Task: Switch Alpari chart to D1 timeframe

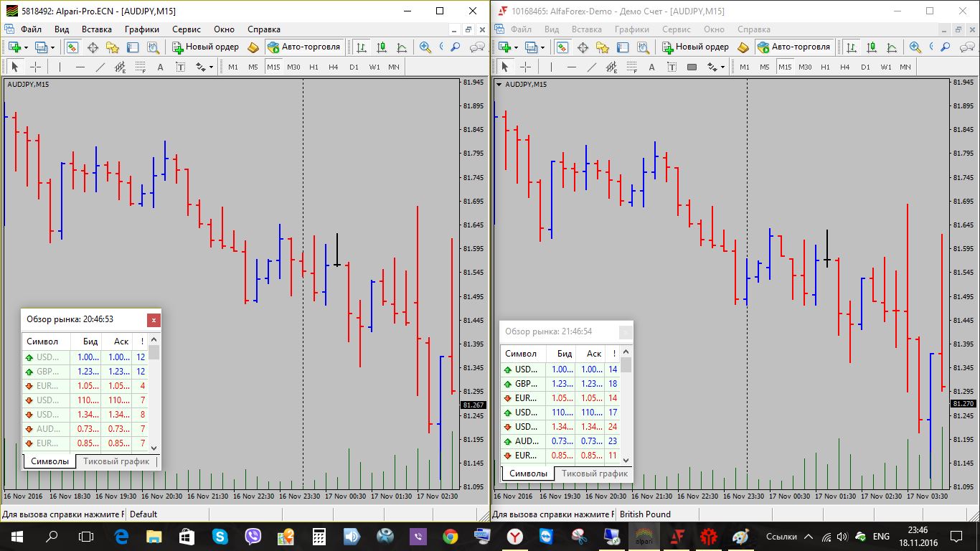Action: coord(354,67)
